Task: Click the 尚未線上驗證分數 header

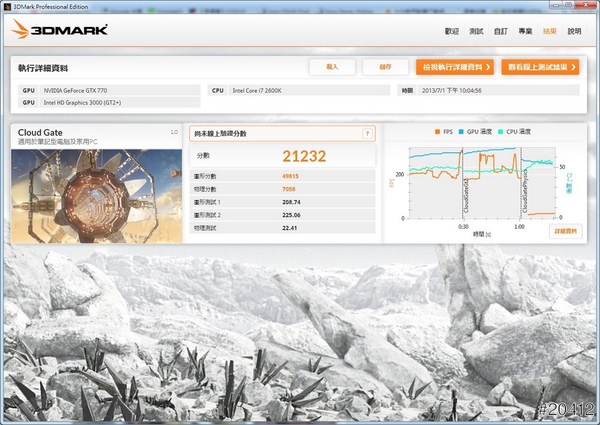Action: pyautogui.click(x=282, y=134)
